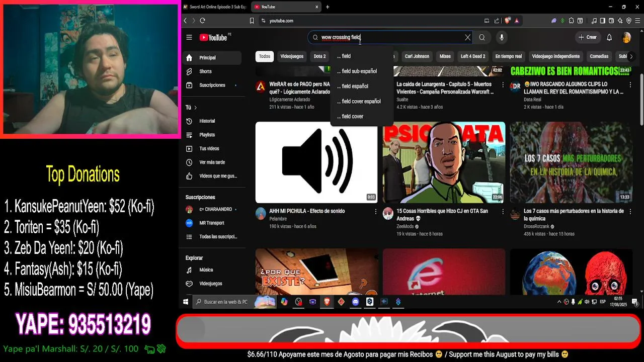Screen dimensions: 644x362
Task: Open the Windows Start menu
Action: click(186, 302)
